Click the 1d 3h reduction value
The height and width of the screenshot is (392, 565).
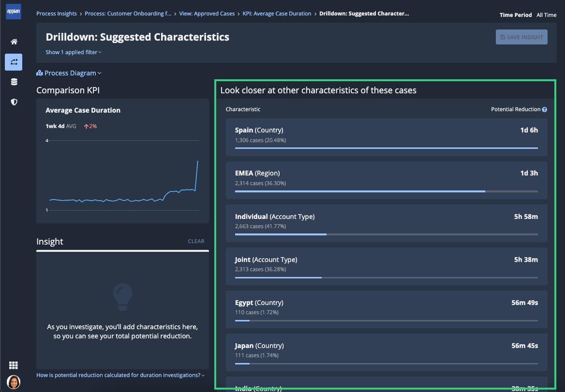[x=529, y=173]
